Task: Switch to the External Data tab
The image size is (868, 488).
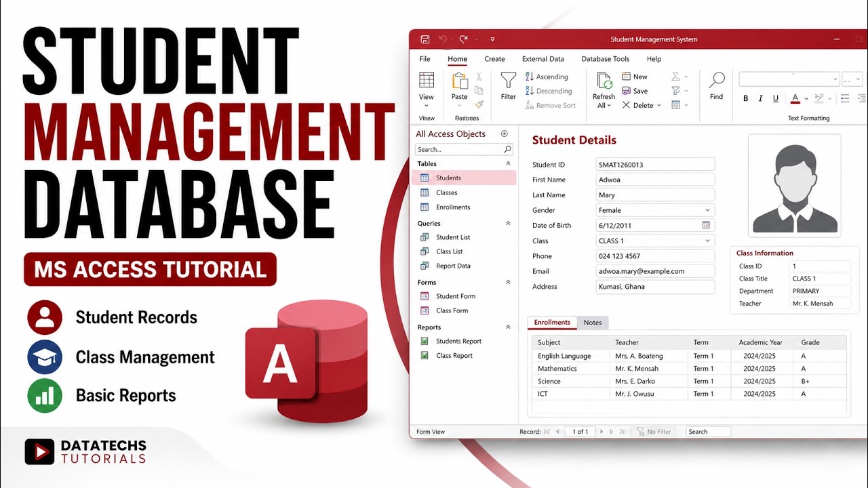Action: click(543, 59)
